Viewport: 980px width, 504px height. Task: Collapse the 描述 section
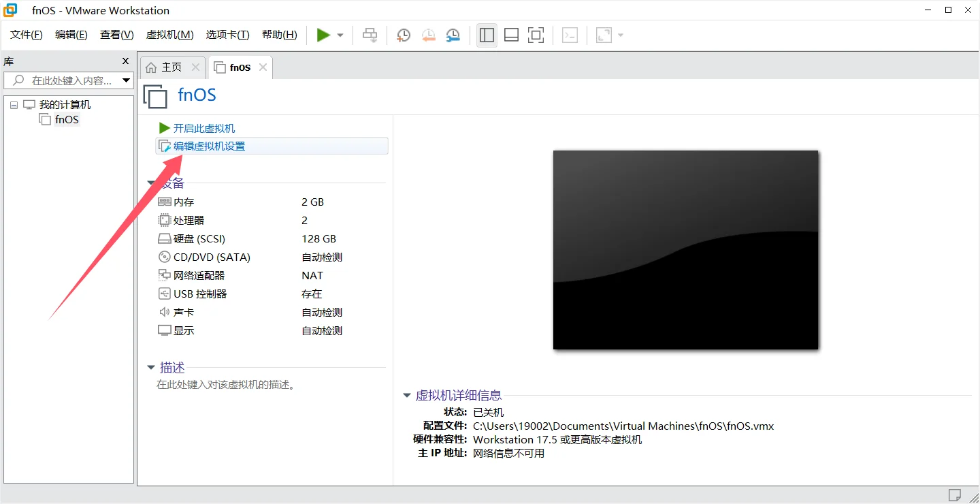151,368
